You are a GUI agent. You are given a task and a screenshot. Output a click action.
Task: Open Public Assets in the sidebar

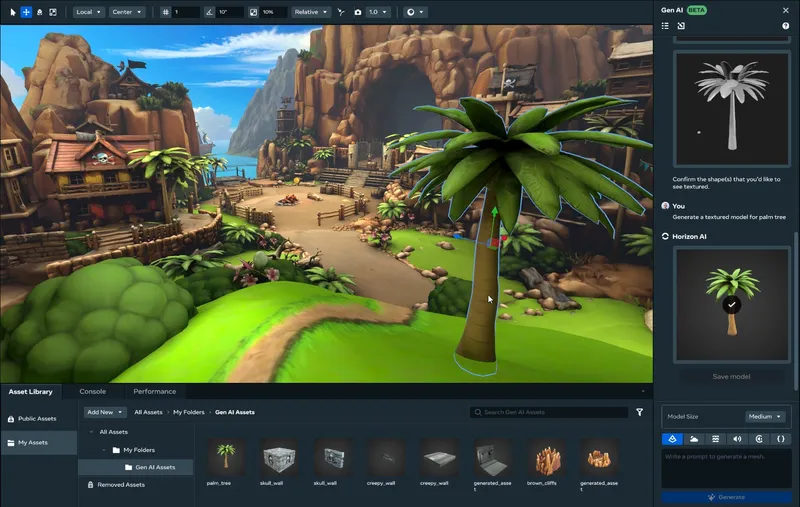click(38, 418)
